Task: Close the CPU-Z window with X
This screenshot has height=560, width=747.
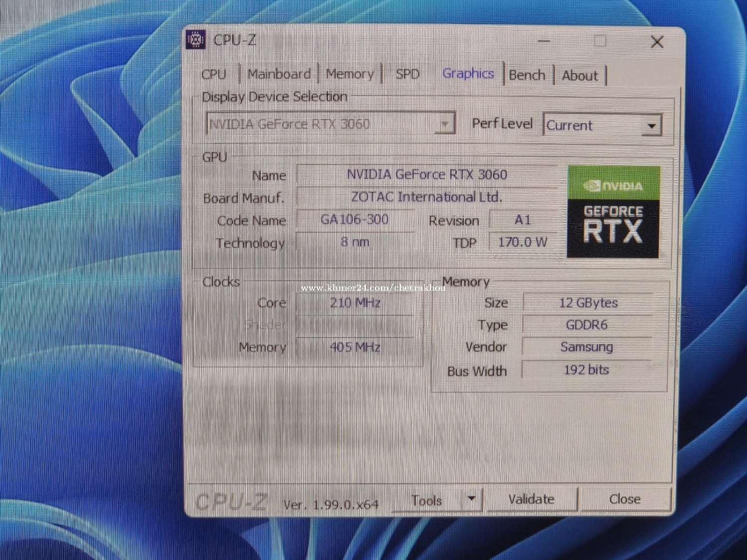Action: pos(657,42)
